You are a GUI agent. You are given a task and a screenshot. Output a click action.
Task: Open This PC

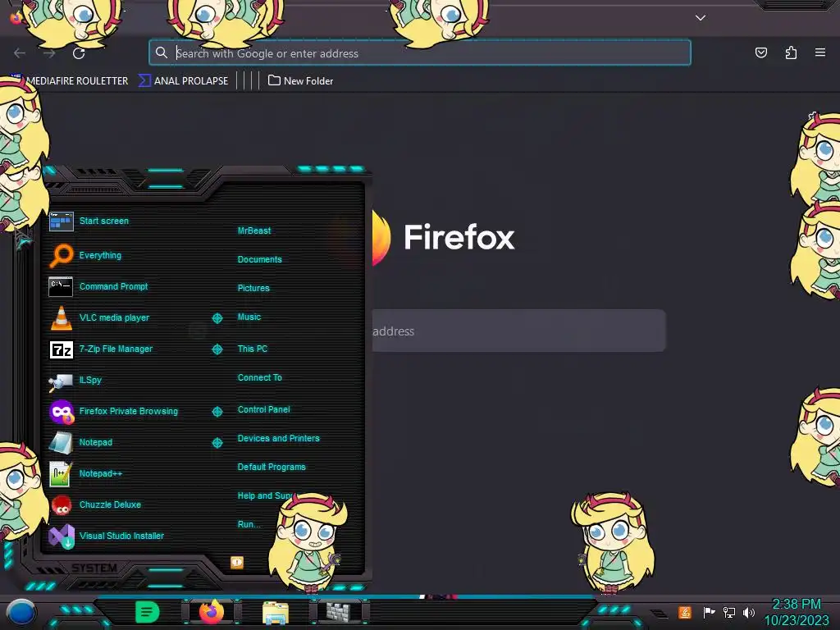253,349
